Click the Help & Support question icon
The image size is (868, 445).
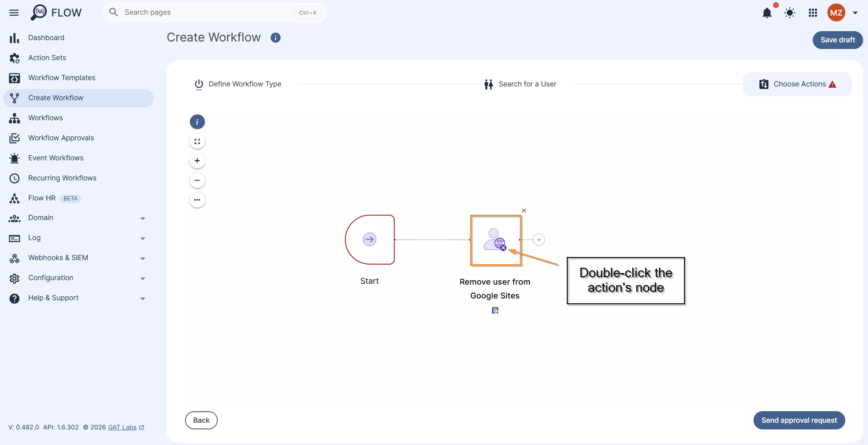14,298
